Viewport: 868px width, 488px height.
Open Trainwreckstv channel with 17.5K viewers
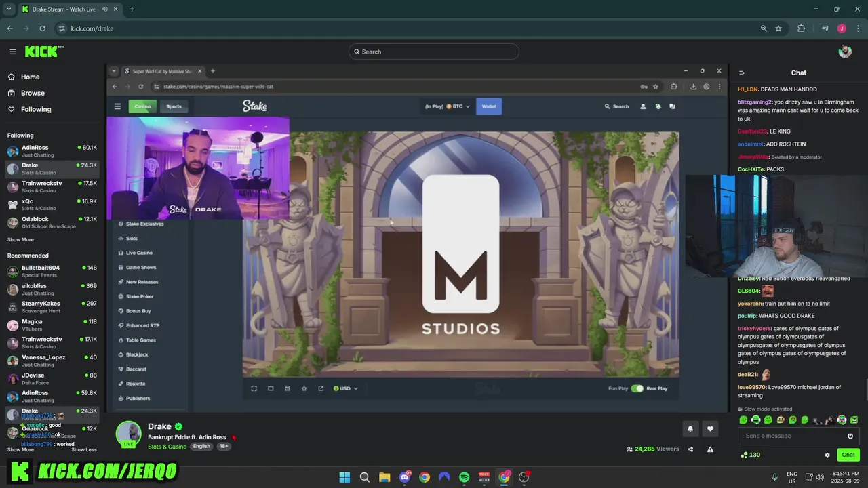click(x=52, y=186)
